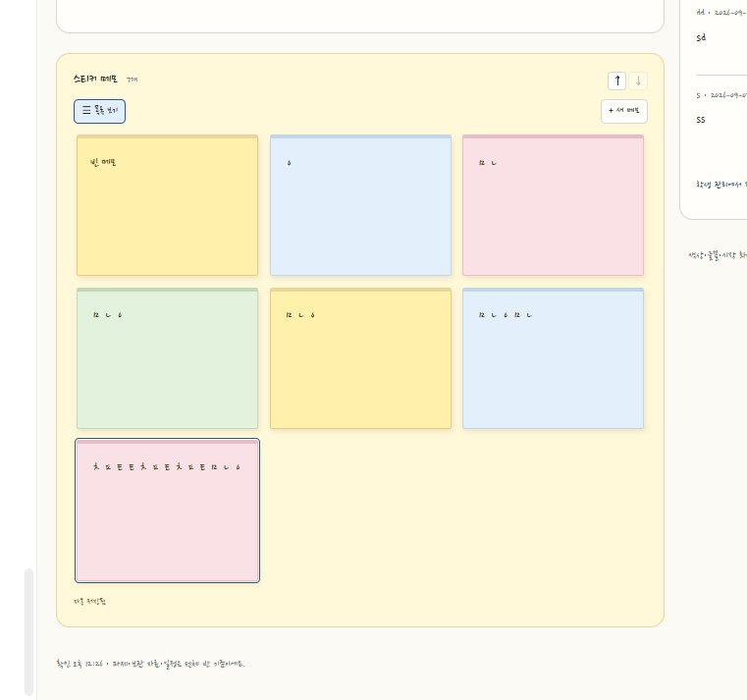
Task: Click text inside the selected pink ㅊㅍㅌ note
Action: pyautogui.click(x=167, y=467)
